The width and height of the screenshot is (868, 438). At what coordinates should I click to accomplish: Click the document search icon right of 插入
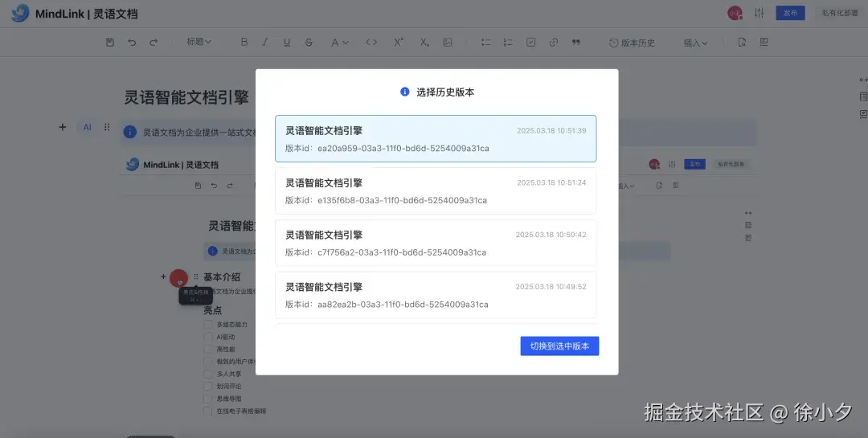(743, 42)
